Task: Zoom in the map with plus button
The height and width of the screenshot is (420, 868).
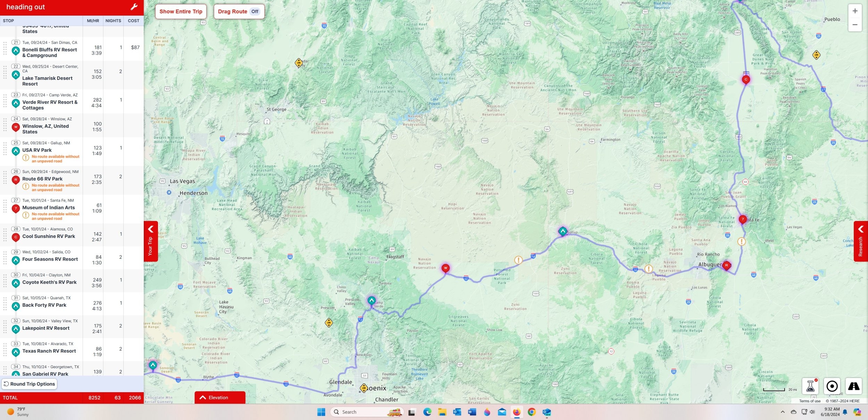Action: coord(855,11)
